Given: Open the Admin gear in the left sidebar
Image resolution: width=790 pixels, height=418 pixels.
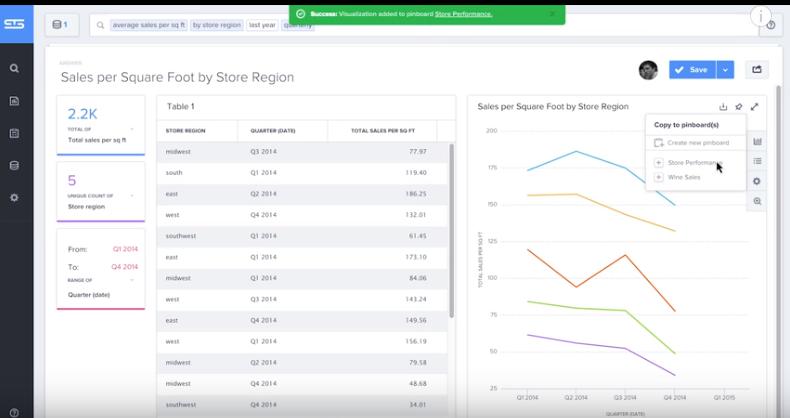Looking at the screenshot, I should pyautogui.click(x=14, y=198).
